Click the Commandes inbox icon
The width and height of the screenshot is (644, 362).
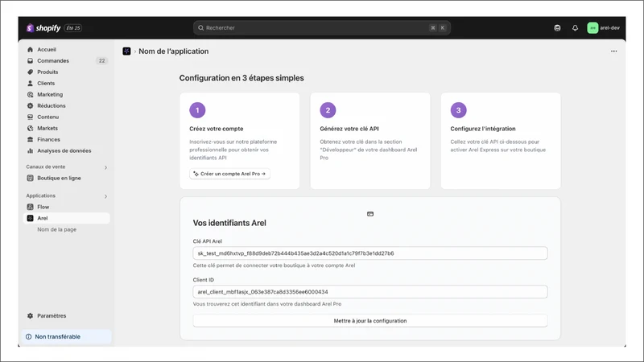coord(30,61)
